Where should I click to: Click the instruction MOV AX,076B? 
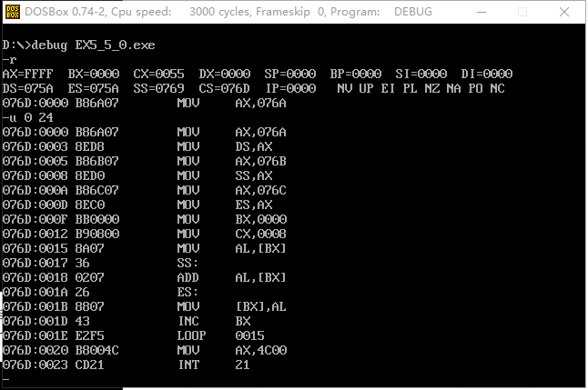point(231,161)
